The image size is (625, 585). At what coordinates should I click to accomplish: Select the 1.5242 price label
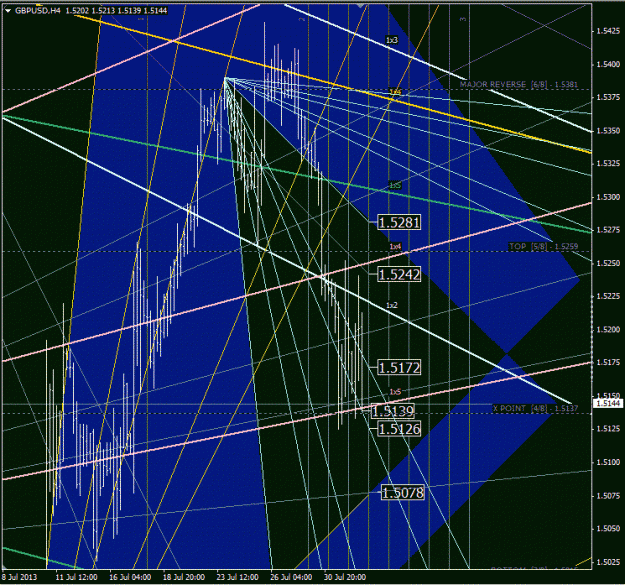pyautogui.click(x=399, y=275)
